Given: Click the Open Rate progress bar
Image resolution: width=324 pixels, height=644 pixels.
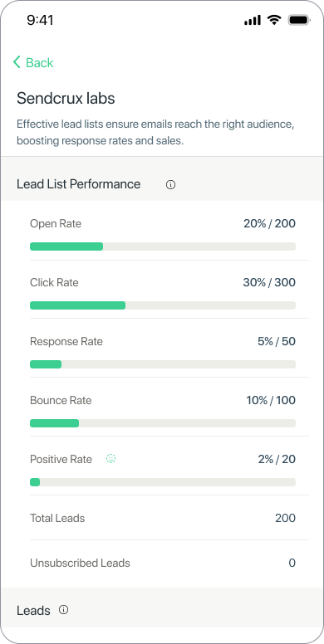Looking at the screenshot, I should tap(163, 246).
